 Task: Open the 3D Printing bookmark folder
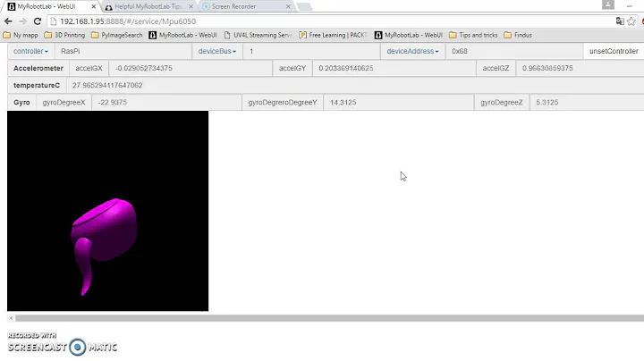click(x=64, y=35)
